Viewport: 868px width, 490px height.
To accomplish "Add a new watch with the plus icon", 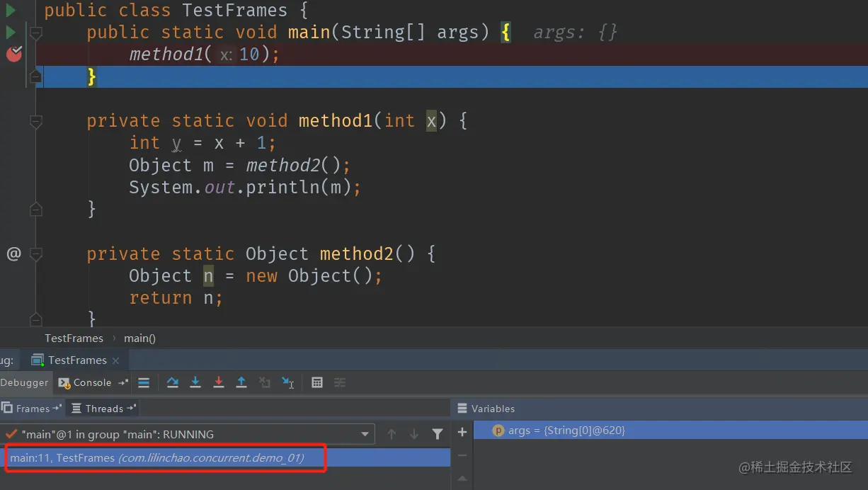I will [462, 432].
